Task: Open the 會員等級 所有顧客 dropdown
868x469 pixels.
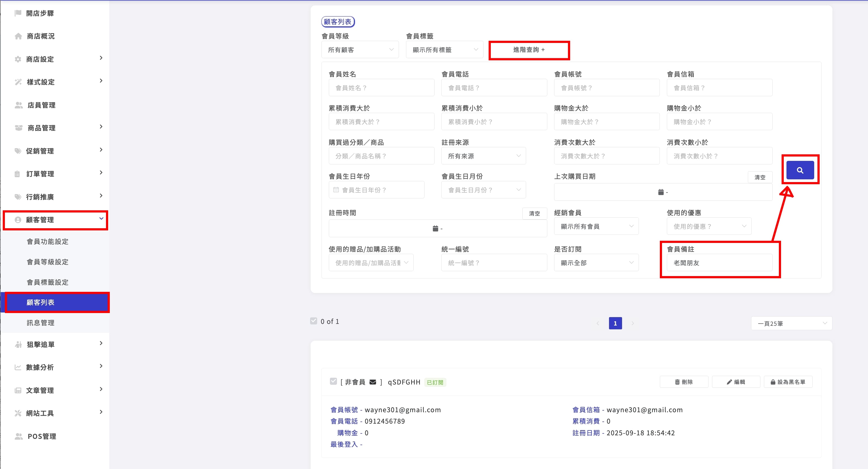Action: tap(360, 50)
